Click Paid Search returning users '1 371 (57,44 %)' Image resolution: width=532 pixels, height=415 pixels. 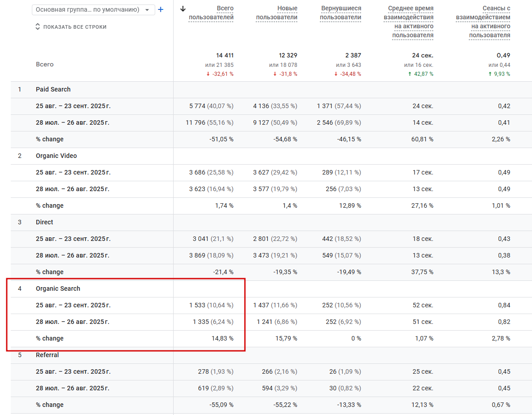pyautogui.click(x=339, y=106)
